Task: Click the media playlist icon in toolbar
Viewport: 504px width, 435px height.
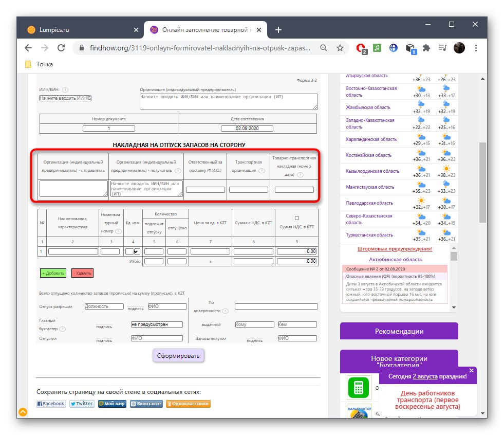Action: coord(442,48)
